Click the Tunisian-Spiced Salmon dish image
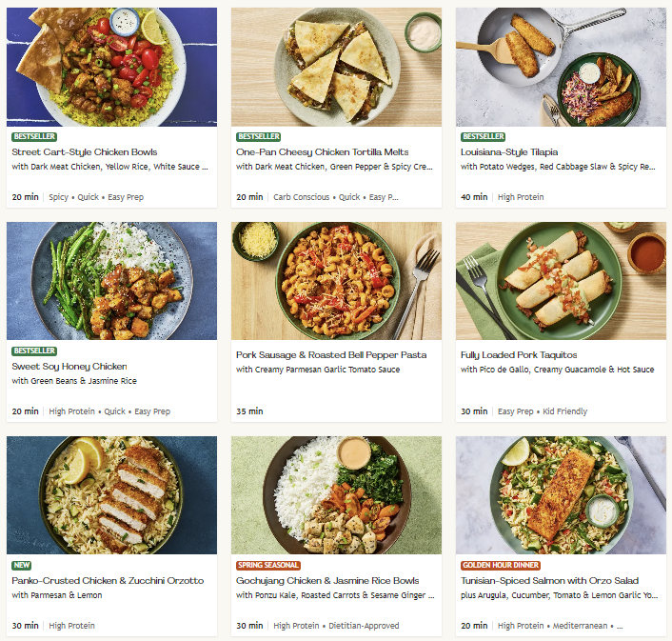The image size is (672, 641). [561, 495]
